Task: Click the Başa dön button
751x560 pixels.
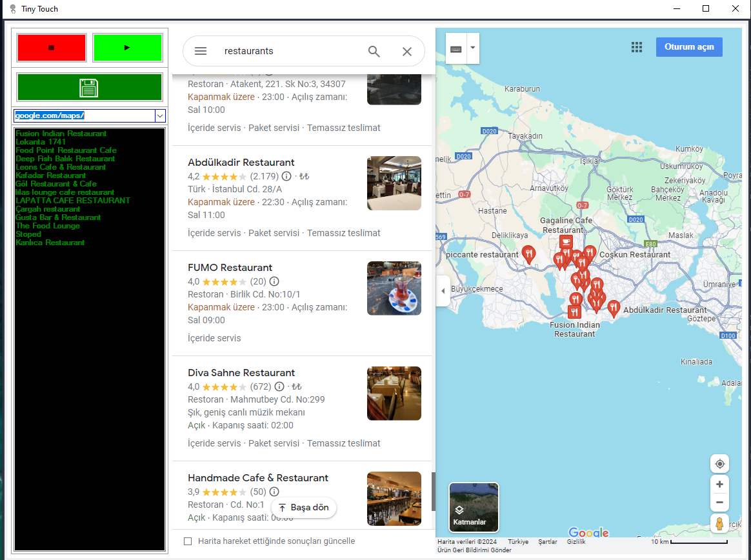Action: 304,507
